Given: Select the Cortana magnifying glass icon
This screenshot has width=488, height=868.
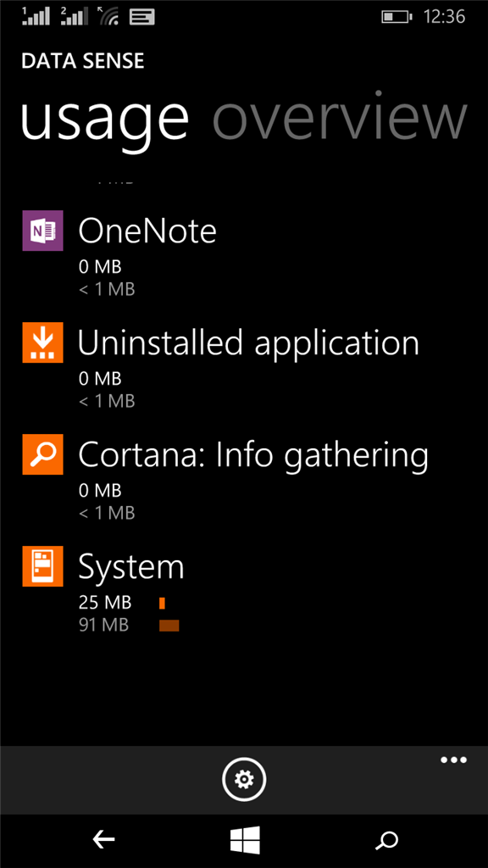Looking at the screenshot, I should (x=42, y=454).
